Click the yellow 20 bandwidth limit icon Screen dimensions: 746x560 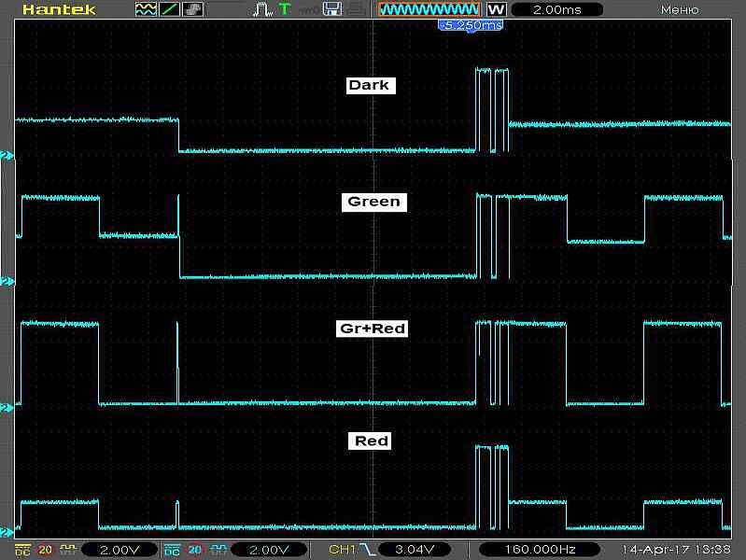click(x=45, y=550)
